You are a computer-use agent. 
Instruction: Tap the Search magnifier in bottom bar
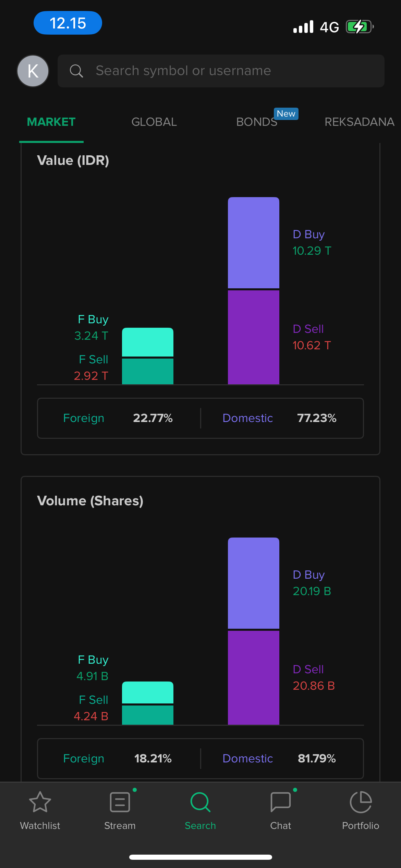[200, 802]
